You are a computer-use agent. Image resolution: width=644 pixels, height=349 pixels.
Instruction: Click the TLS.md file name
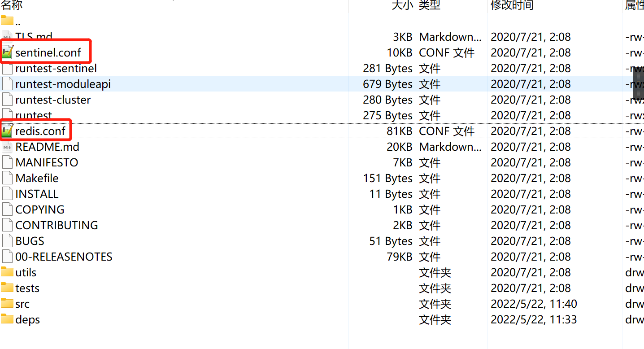click(x=34, y=37)
